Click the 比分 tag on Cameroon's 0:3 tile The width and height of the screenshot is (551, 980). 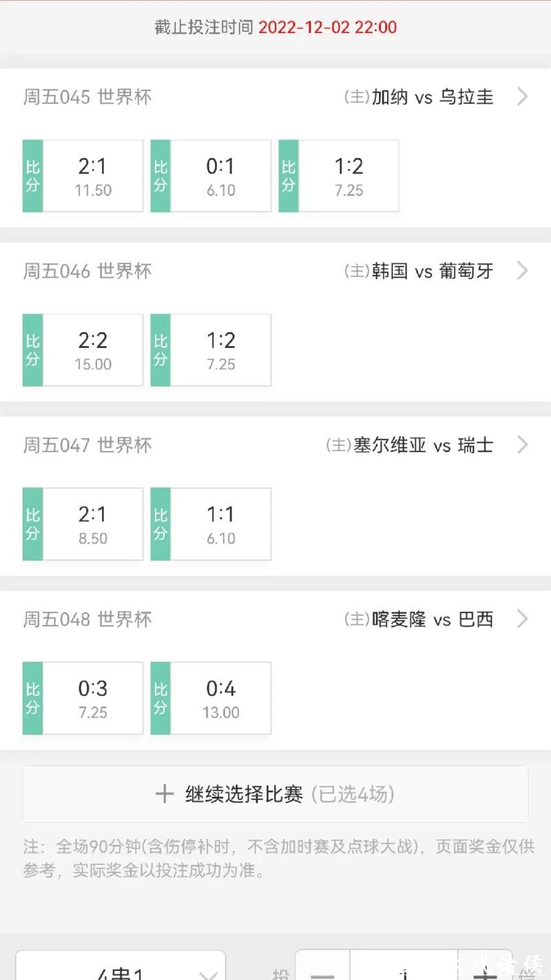point(32,698)
